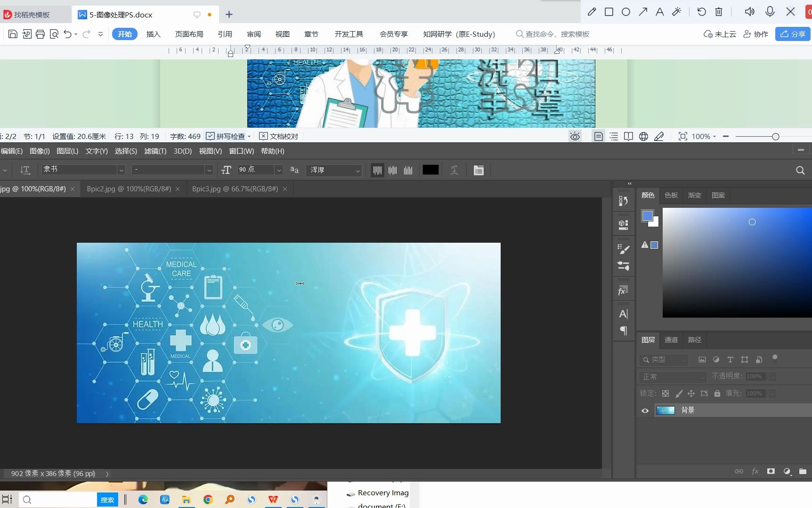
Task: Select the arrow annotation tool
Action: click(x=643, y=12)
